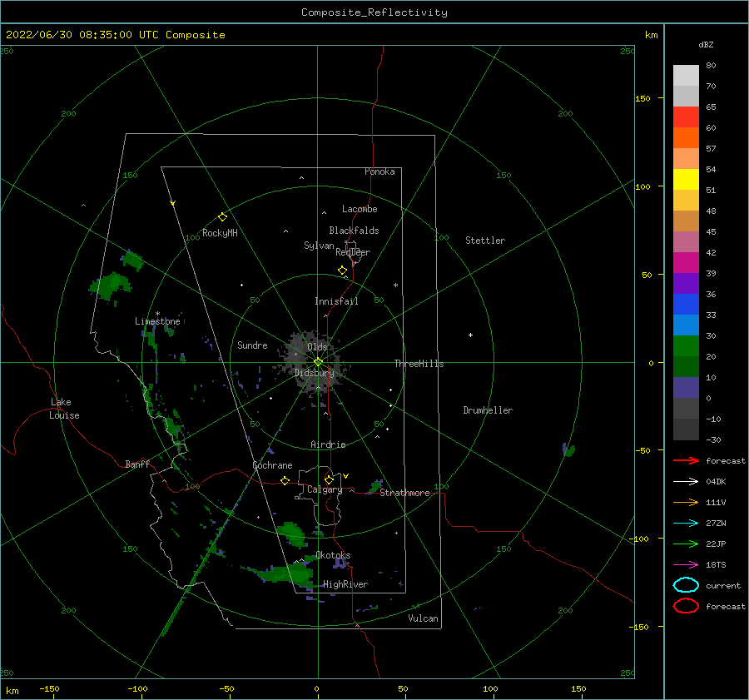
Task: Click the -150 label on bottom axis
Action: (49, 688)
